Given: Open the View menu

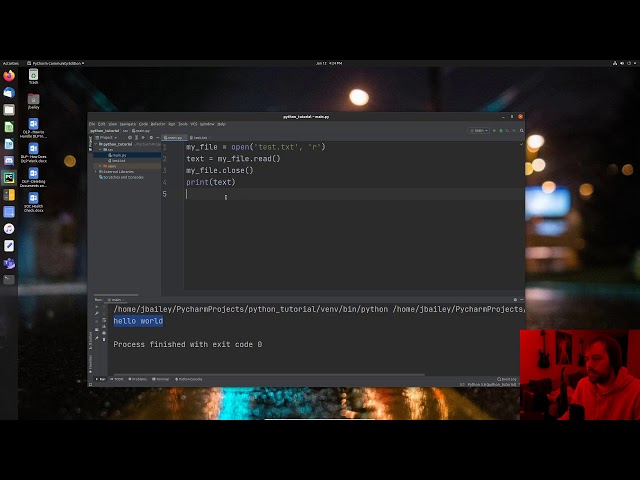Looking at the screenshot, I should (112, 124).
